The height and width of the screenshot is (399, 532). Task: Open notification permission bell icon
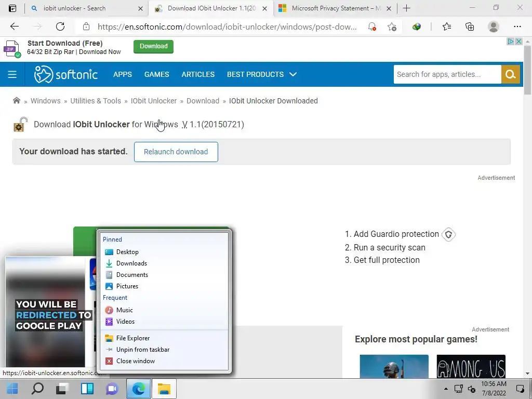click(372, 27)
